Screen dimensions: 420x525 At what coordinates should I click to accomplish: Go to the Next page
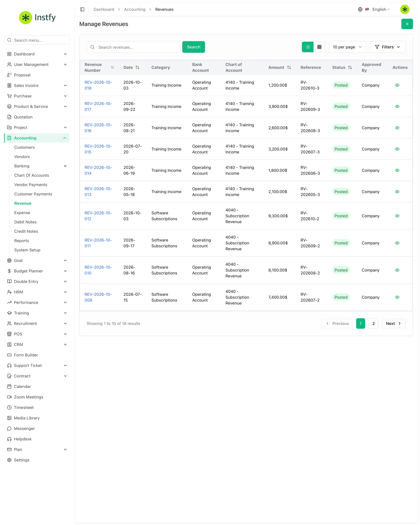(x=394, y=324)
